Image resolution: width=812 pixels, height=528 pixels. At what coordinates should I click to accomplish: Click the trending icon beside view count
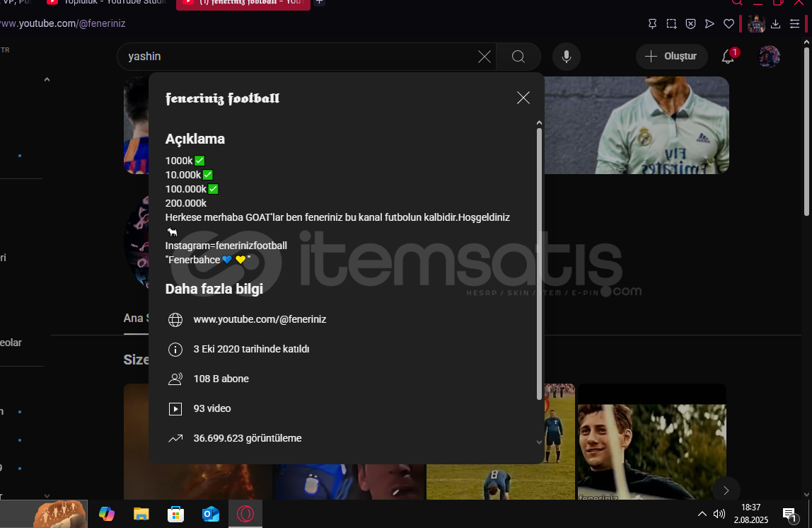tap(175, 438)
